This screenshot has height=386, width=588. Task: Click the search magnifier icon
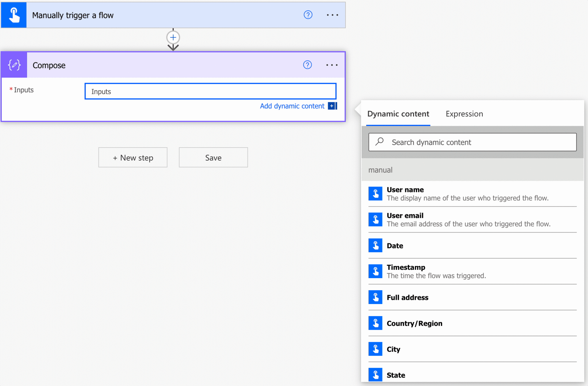[x=380, y=142]
